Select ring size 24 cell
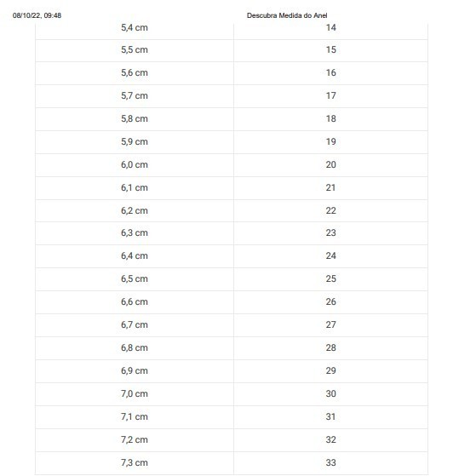Viewport: 476px width, 476px height. coord(331,256)
